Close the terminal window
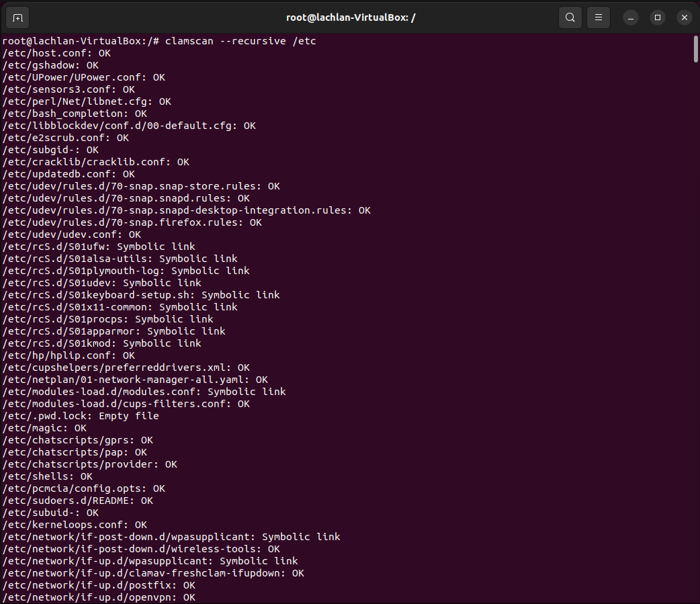 coord(684,17)
